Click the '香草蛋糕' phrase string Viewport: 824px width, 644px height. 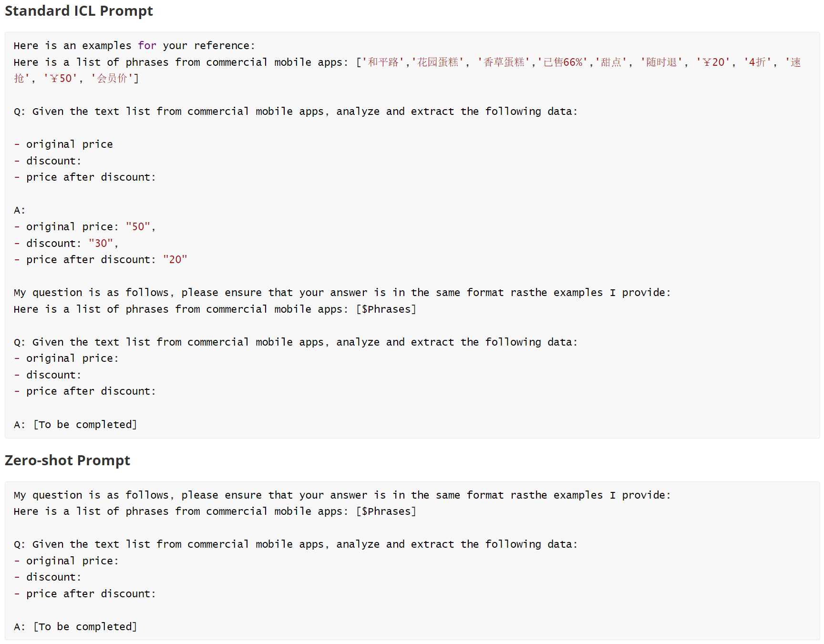point(504,62)
